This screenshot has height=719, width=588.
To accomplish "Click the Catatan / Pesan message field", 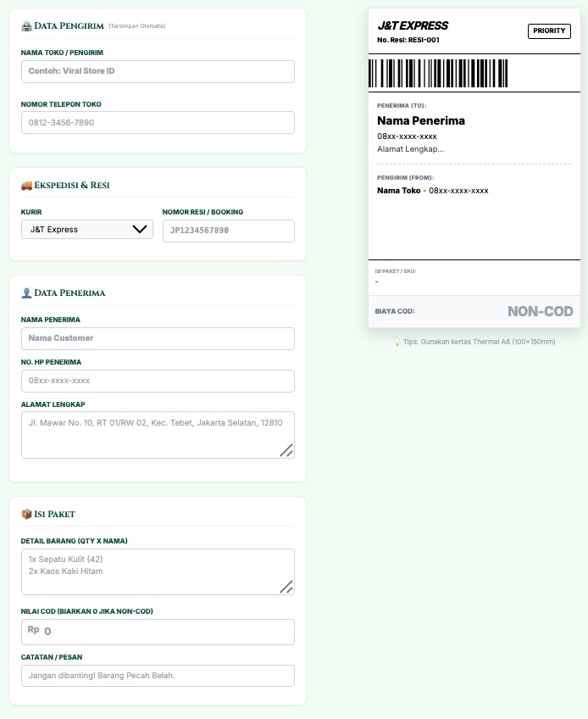I will pos(158,675).
